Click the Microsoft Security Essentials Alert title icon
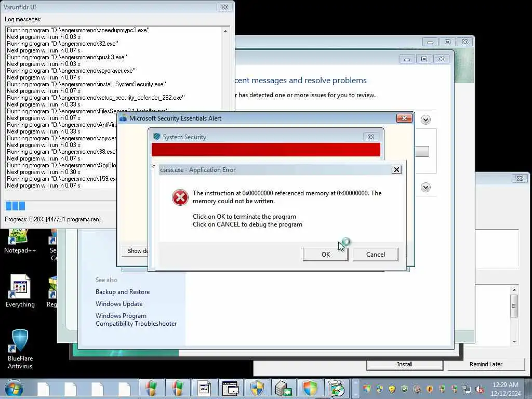 tap(123, 118)
